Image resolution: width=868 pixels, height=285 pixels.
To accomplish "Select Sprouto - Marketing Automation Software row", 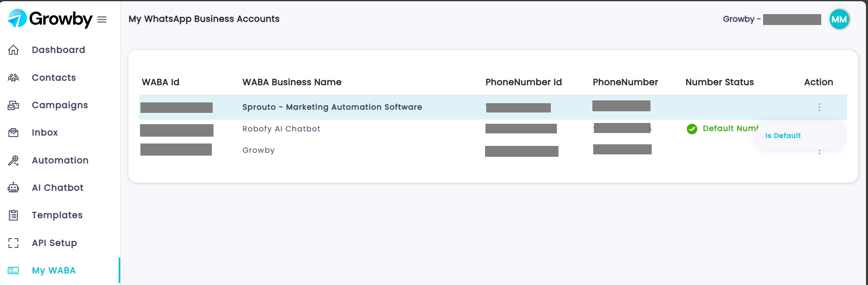I will (493, 107).
